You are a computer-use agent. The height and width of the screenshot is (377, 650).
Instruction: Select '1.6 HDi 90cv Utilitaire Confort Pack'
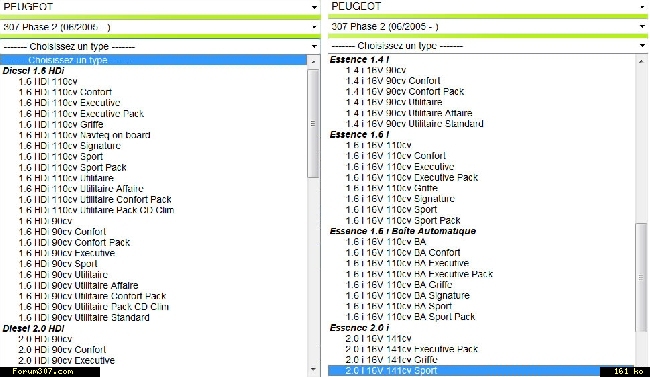coord(92,297)
